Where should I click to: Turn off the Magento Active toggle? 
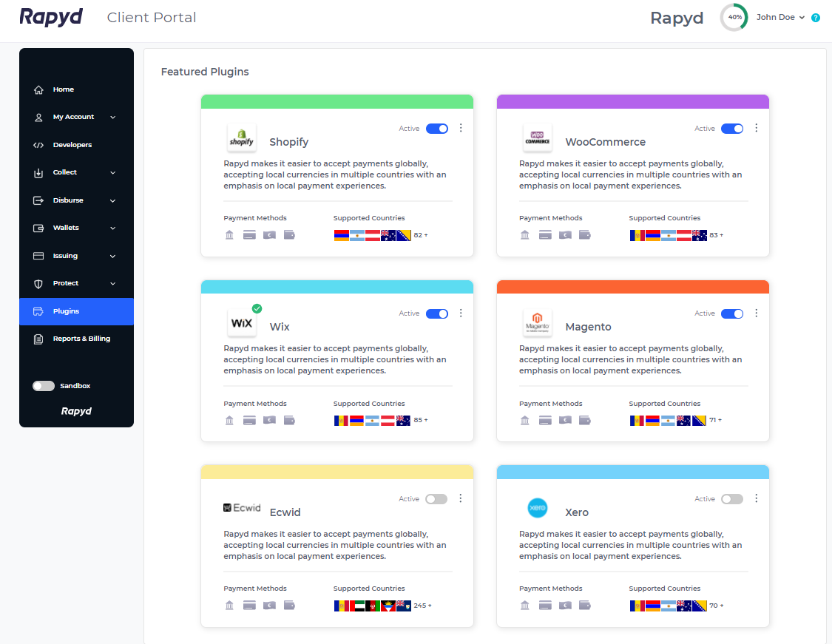click(x=732, y=313)
